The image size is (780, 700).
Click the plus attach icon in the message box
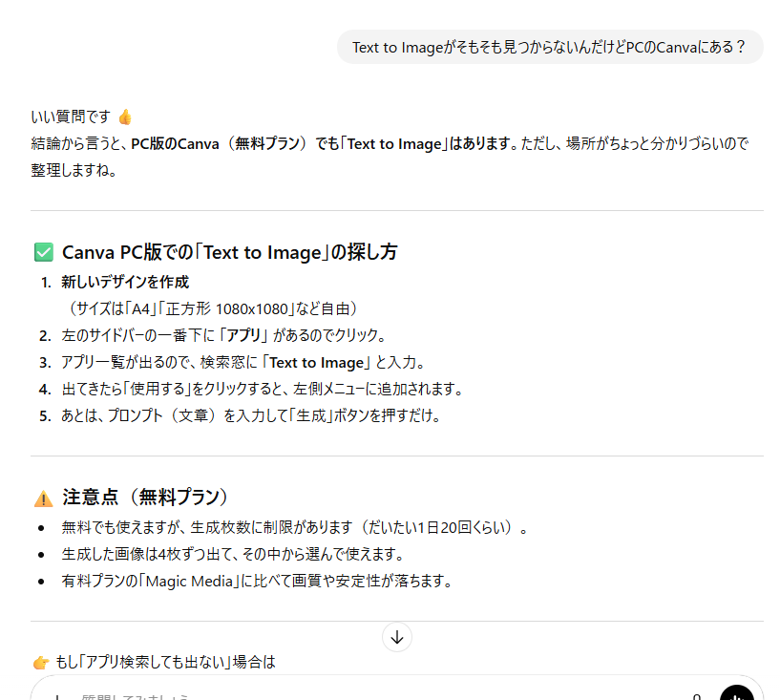pyautogui.click(x=57, y=696)
